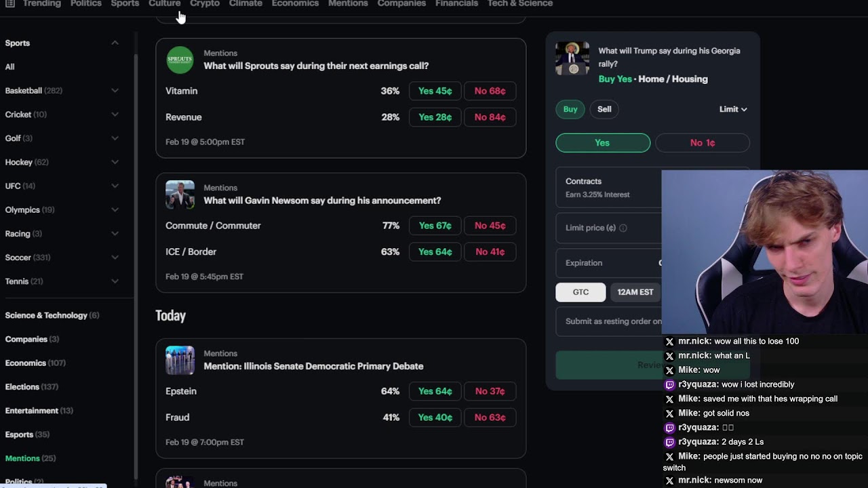The width and height of the screenshot is (868, 488).
Task: Expand the Soccer subcategory
Action: click(115, 258)
